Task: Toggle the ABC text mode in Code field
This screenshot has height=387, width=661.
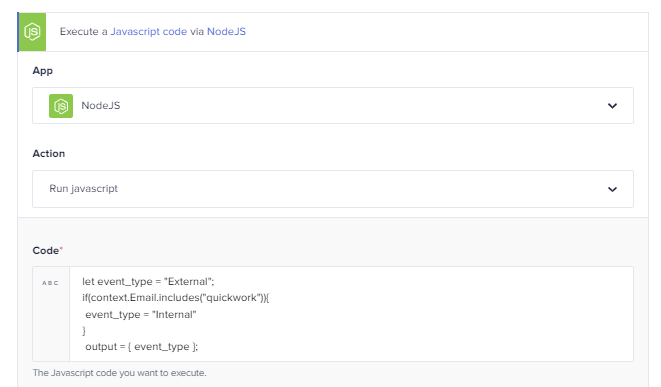Action: 50,283
